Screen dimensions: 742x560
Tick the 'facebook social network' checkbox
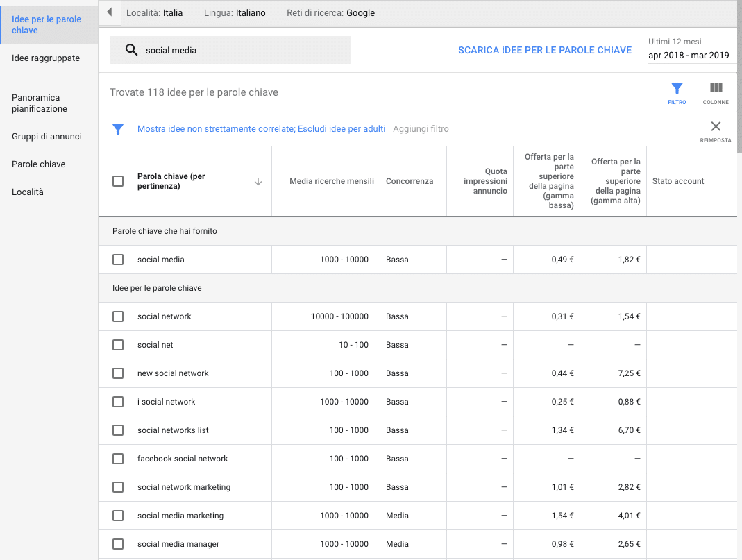point(118,459)
